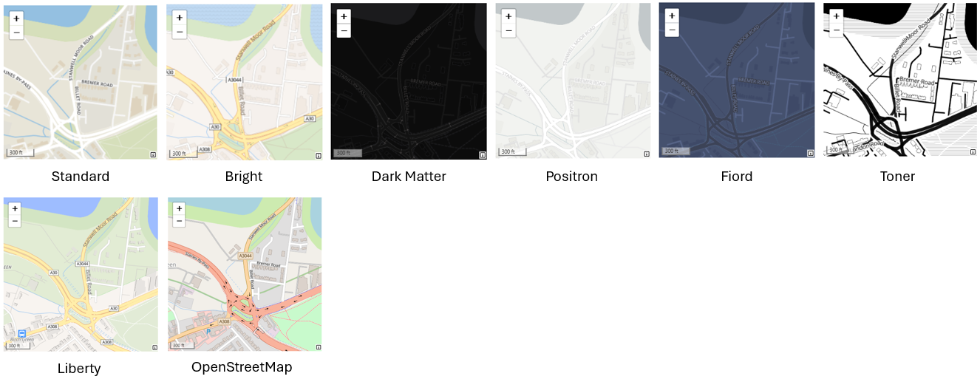Viewport: 980px width, 379px height.
Task: Zoom in on the Fiord map
Action: (x=672, y=17)
